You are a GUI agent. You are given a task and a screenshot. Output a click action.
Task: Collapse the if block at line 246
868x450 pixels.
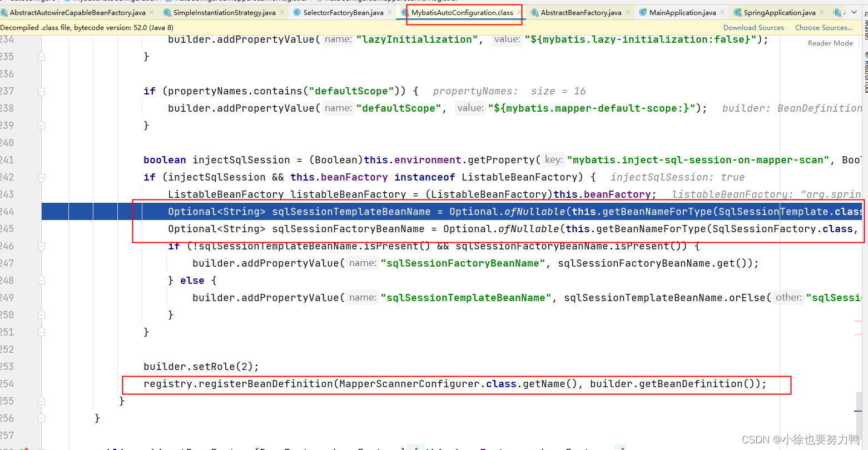pos(42,246)
